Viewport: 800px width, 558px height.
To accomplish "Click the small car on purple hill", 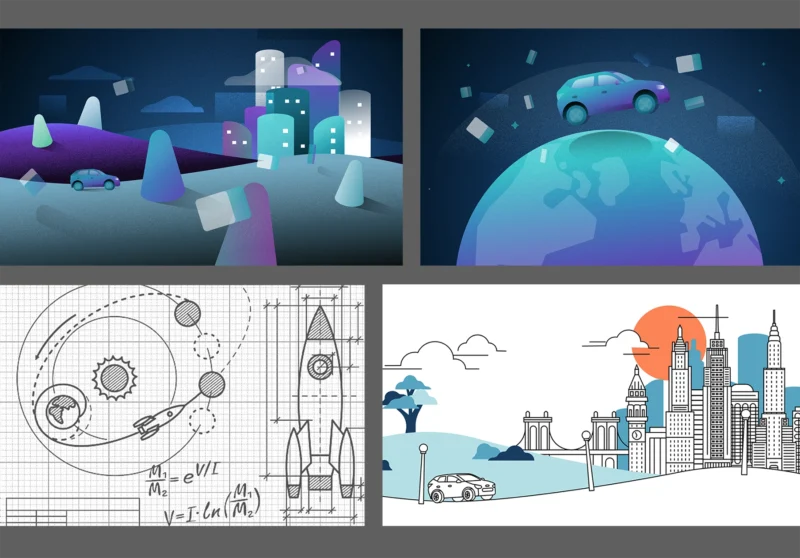I will tap(95, 180).
